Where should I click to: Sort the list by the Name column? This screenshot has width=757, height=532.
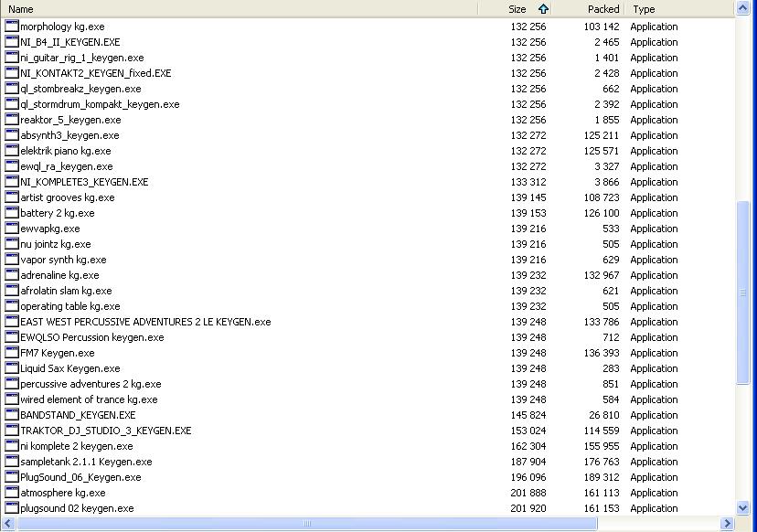point(239,9)
